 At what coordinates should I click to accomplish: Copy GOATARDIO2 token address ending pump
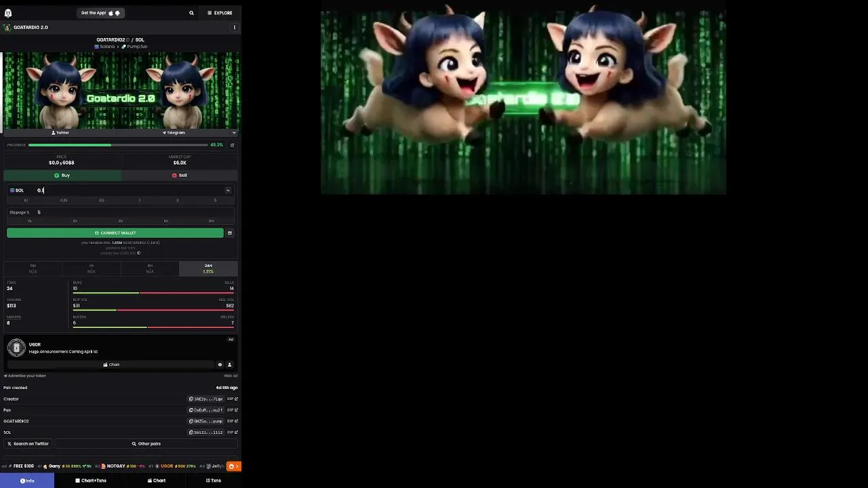pos(205,422)
